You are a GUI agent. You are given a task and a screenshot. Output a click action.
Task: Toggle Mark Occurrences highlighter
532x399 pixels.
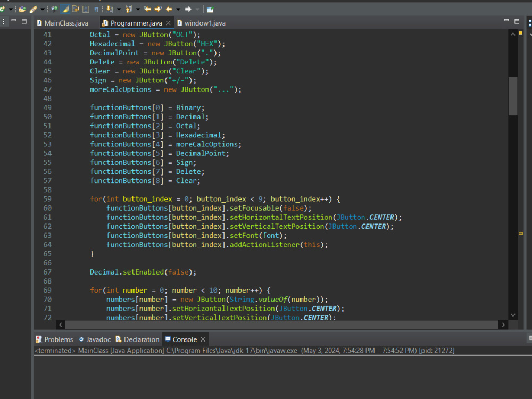[64, 9]
